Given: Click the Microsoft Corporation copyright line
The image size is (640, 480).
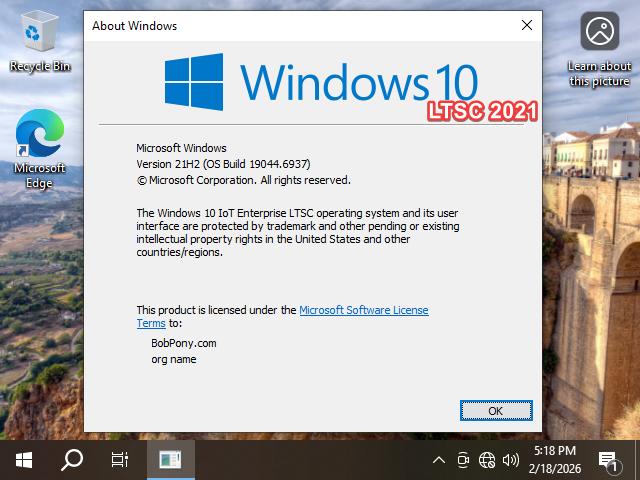Looking at the screenshot, I should pos(244,180).
